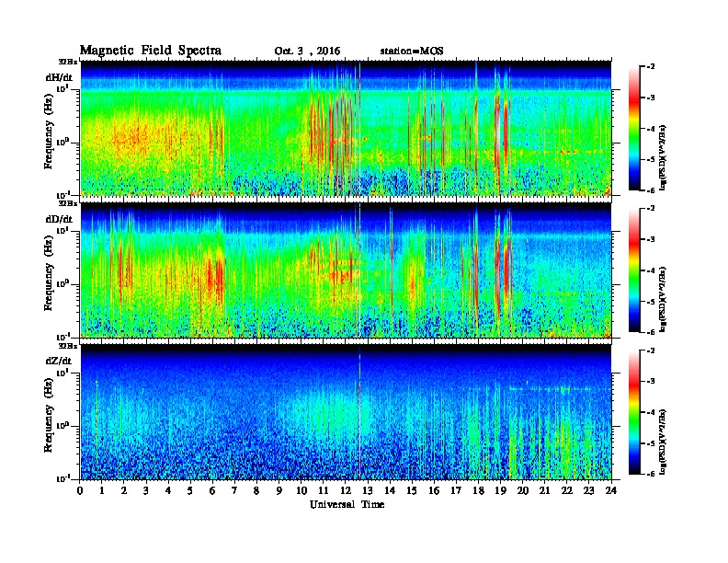Click the hour 16 tick label on the time axis
Screen dimensions: 728x563
click(434, 490)
